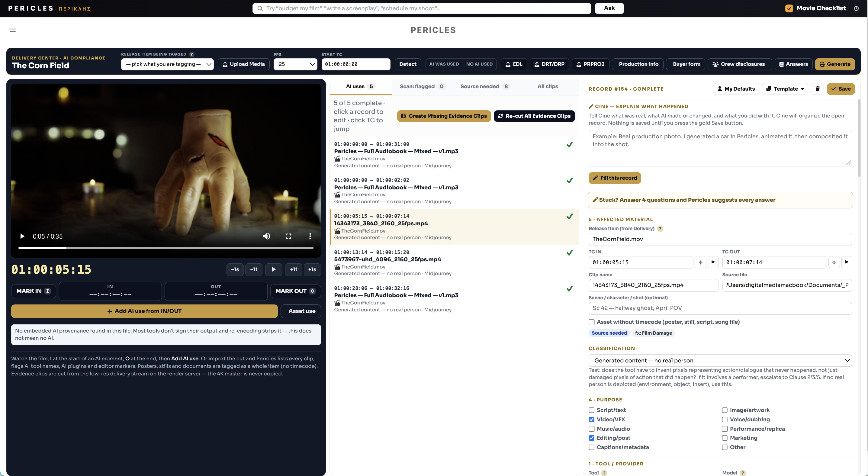The image size is (868, 476).
Task: Click the green checkmark on the 01:00:28:06 record
Action: click(570, 288)
